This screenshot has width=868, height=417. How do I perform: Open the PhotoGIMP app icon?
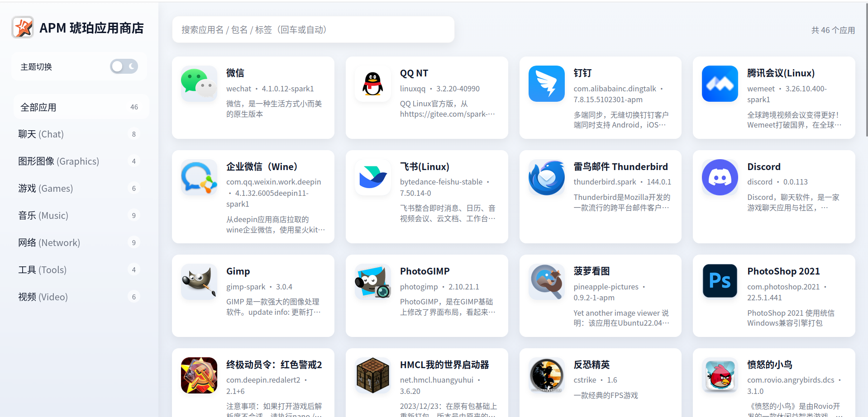tap(373, 282)
